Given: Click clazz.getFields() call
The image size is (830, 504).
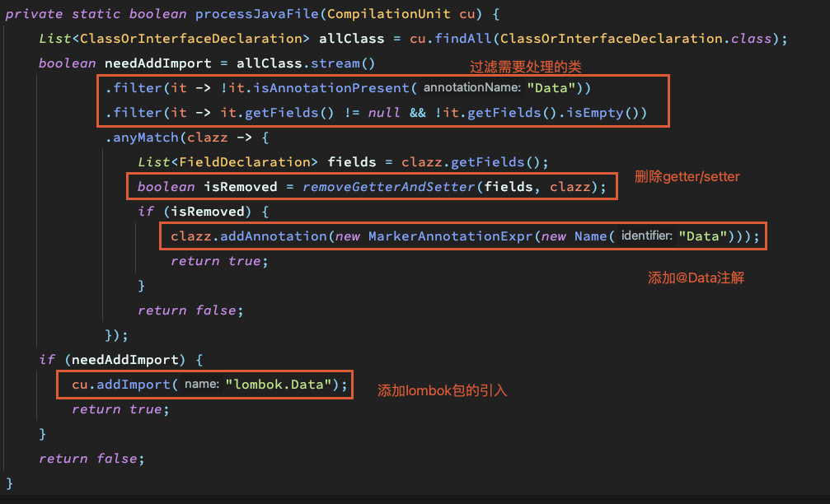Looking at the screenshot, I should [x=471, y=162].
